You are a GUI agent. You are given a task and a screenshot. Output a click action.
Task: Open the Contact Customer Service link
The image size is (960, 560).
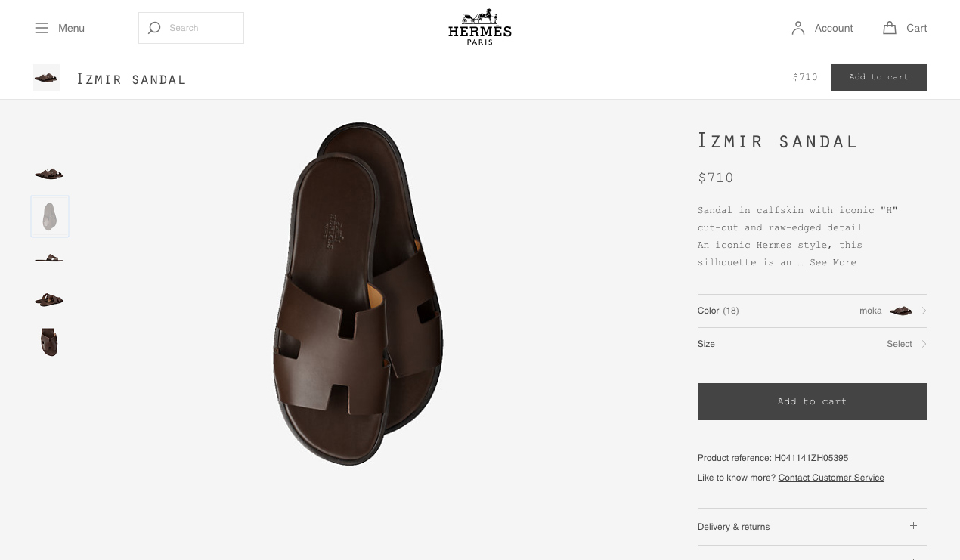(x=831, y=478)
